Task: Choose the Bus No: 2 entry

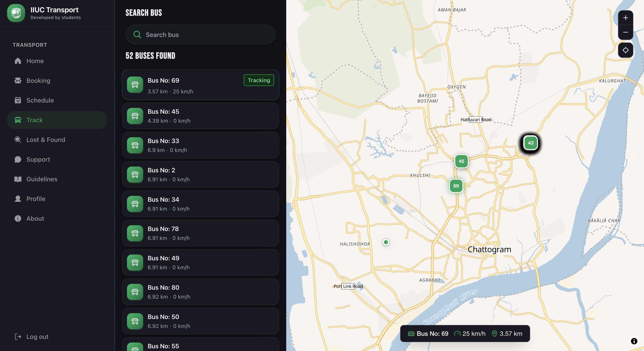Action: click(x=201, y=175)
